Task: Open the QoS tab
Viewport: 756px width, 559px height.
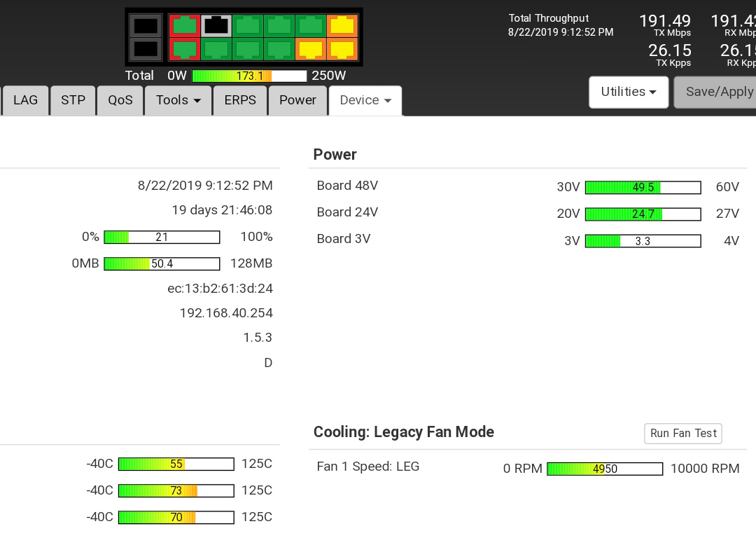Action: tap(120, 100)
